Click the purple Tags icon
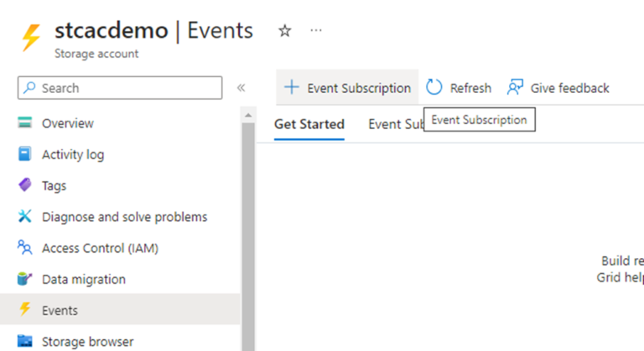 coord(24,185)
